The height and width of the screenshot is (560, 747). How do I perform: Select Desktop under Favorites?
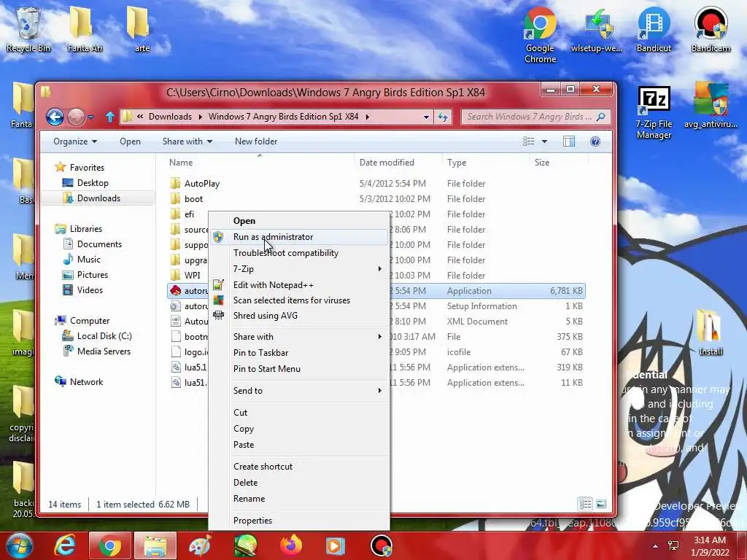click(x=93, y=183)
